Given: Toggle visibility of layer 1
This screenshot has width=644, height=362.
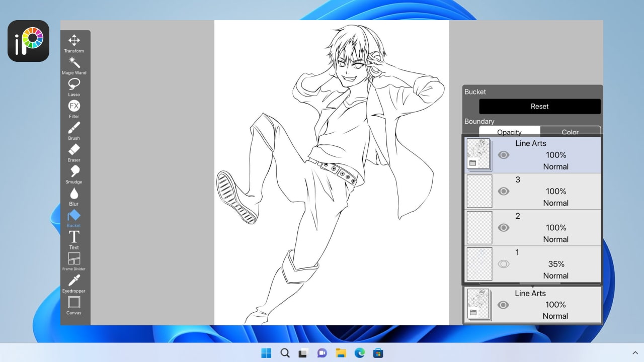Looking at the screenshot, I should click(503, 264).
